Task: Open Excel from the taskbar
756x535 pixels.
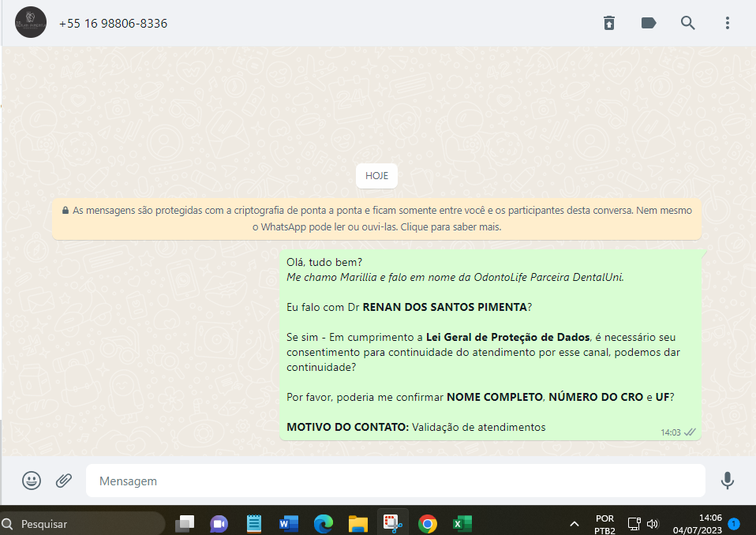Action: tap(462, 523)
